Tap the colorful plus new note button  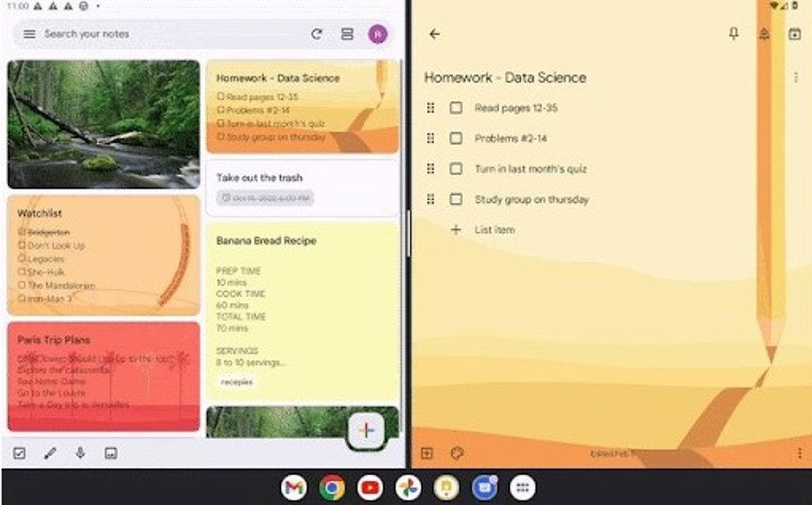click(x=366, y=430)
